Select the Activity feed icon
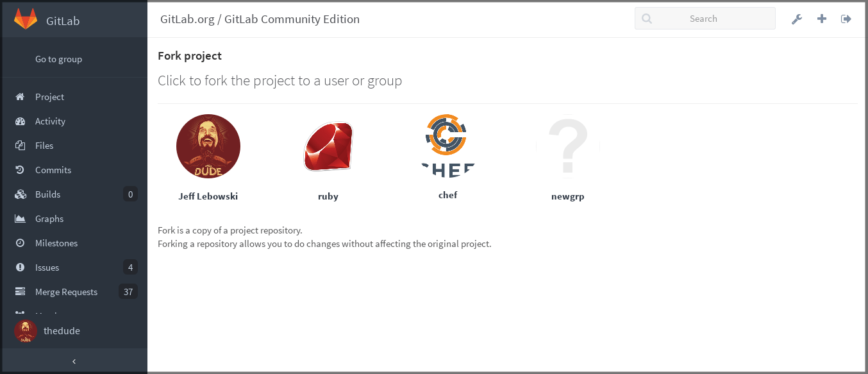This screenshot has height=374, width=868. tap(21, 121)
